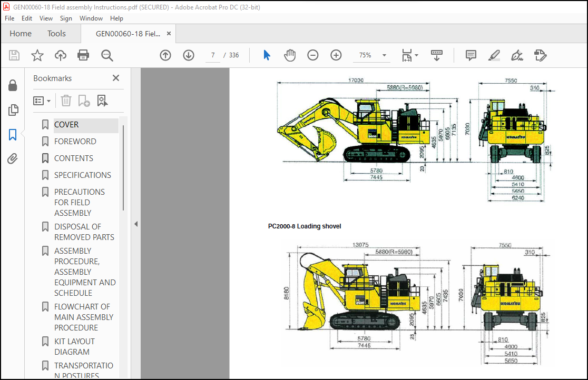
Task: Open ASSEMBLY PROCEDURE, ASSEMBLY EQUIPMENT AND SCHEDULE bookmark
Action: pyautogui.click(x=85, y=272)
